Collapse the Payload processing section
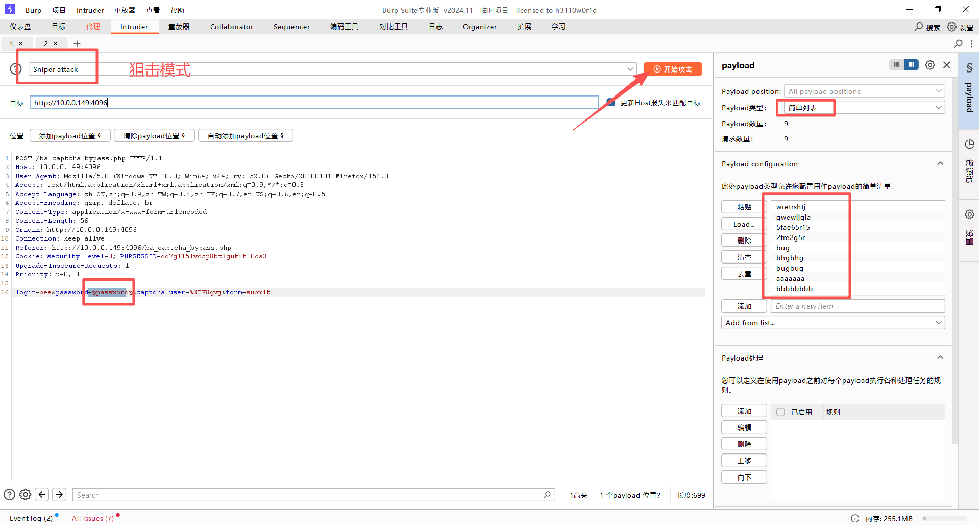This screenshot has width=980, height=526. (940, 357)
